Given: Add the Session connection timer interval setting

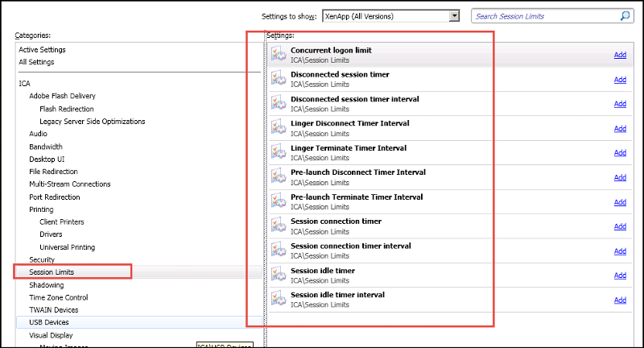Looking at the screenshot, I should point(620,251).
